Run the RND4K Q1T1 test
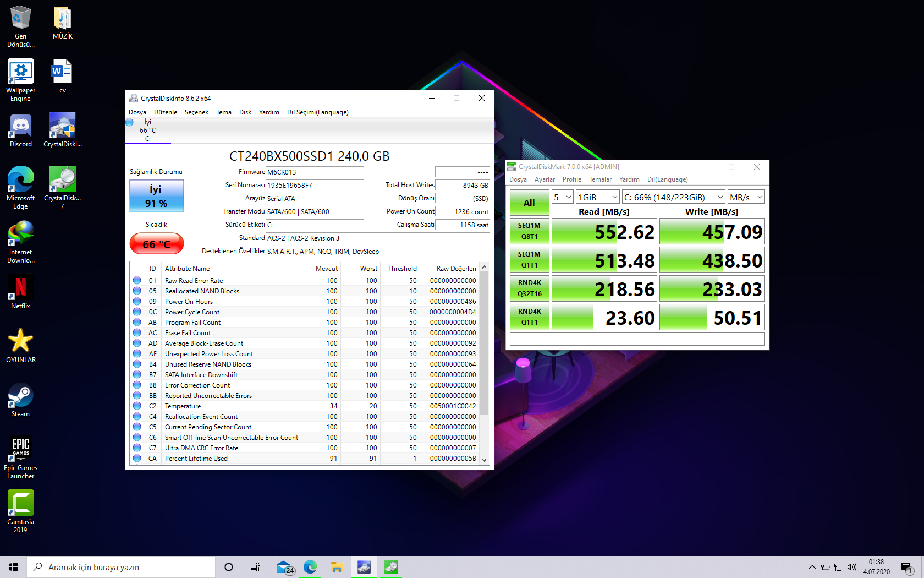Image resolution: width=924 pixels, height=578 pixels. click(x=529, y=317)
